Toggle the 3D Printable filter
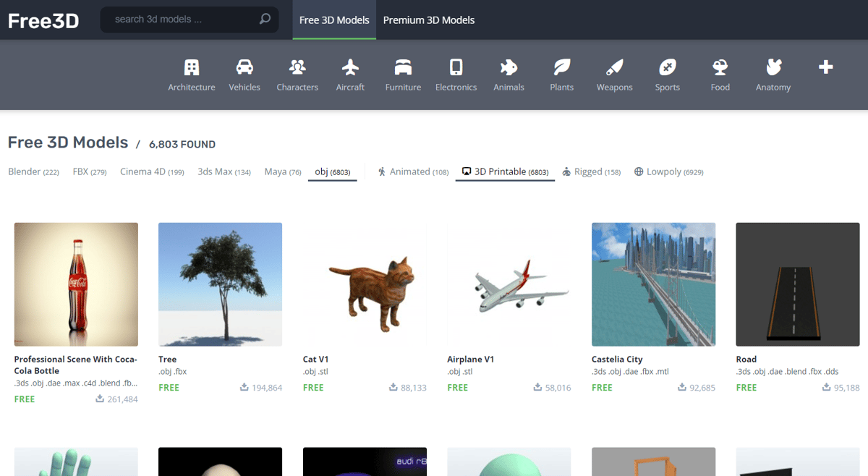The image size is (868, 476). tap(505, 171)
